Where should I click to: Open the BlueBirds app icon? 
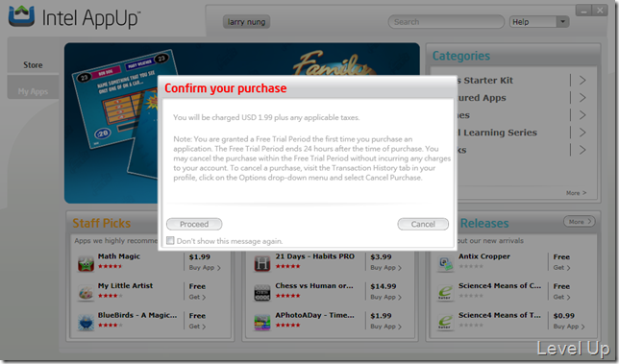click(86, 322)
